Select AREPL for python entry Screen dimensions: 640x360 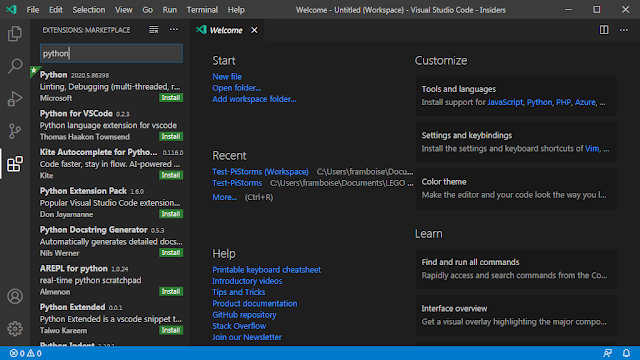click(x=110, y=280)
